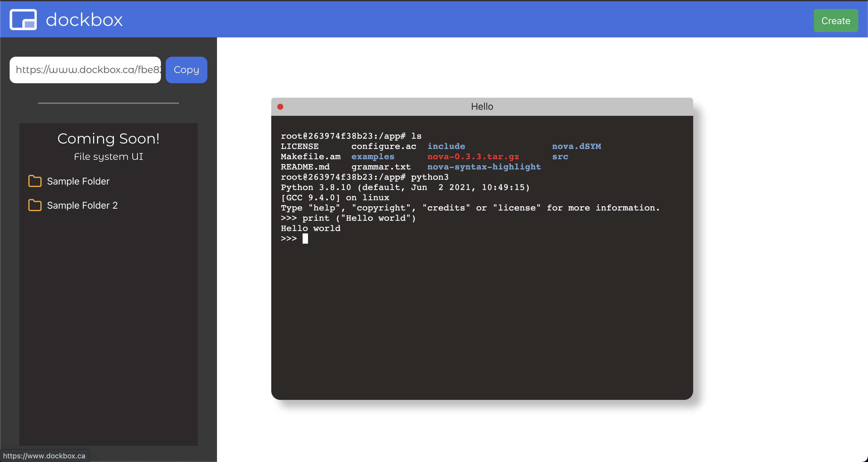Click the print ("Hello world") line

[348, 218]
